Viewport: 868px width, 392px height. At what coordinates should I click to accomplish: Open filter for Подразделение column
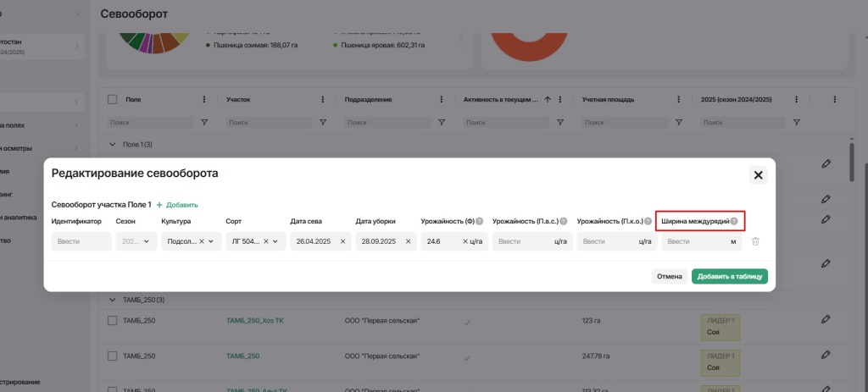441,122
